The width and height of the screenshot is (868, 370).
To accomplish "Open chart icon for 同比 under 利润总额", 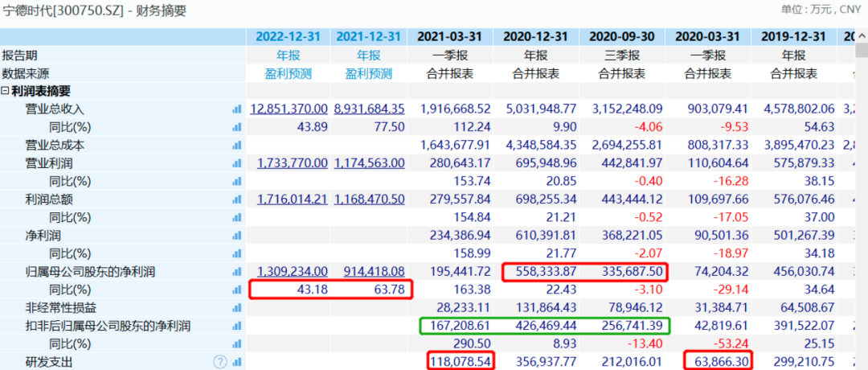I will (x=237, y=218).
